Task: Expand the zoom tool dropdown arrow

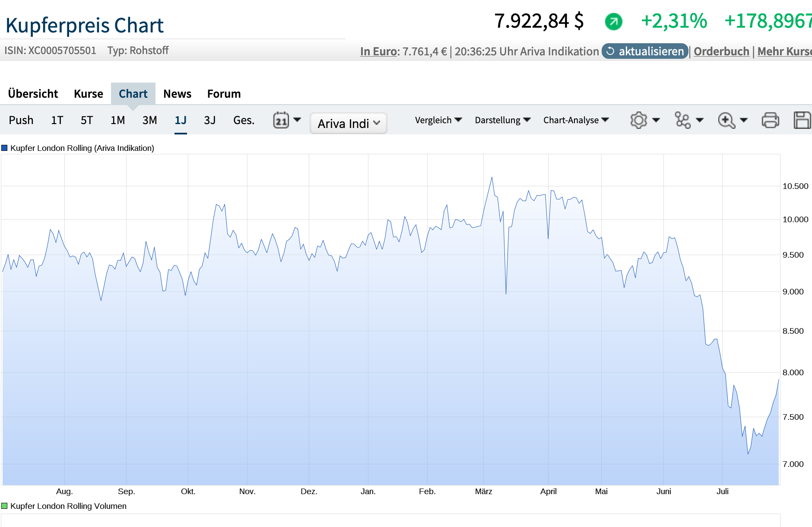Action: click(x=743, y=120)
